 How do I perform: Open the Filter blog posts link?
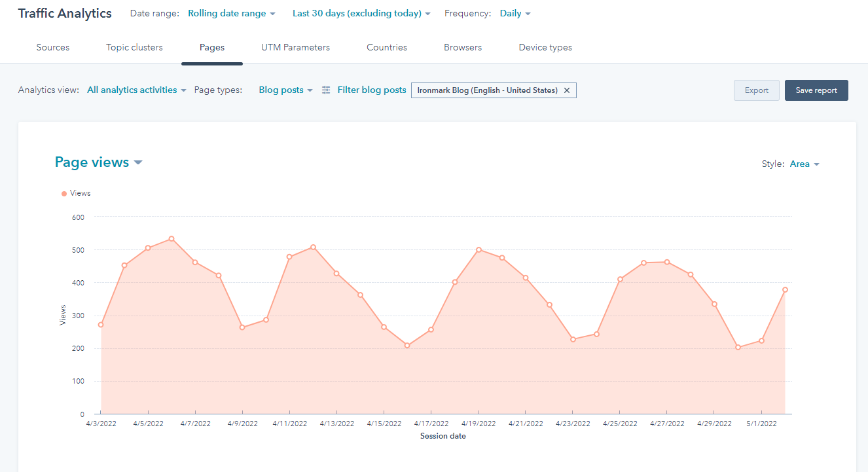click(x=372, y=90)
